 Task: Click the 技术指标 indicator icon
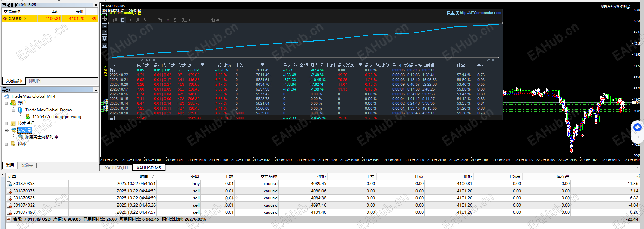tap(13, 123)
